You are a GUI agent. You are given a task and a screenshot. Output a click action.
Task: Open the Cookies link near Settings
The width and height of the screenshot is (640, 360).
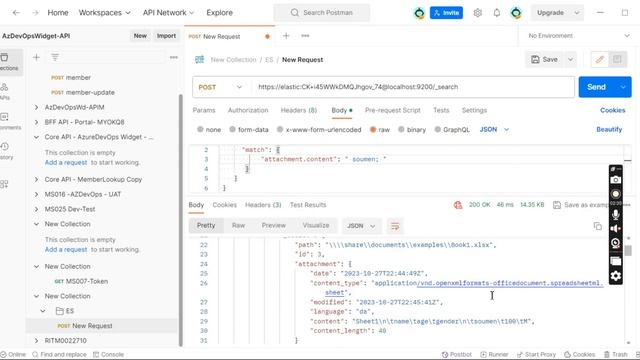coord(612,110)
